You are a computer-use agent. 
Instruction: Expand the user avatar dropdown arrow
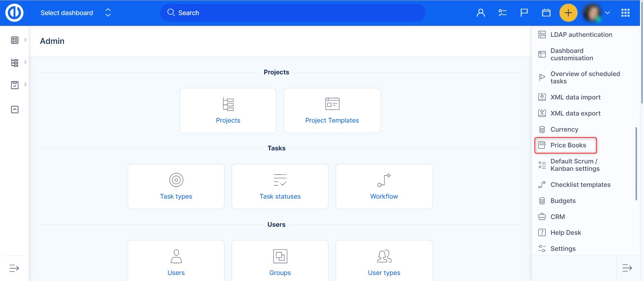[607, 13]
